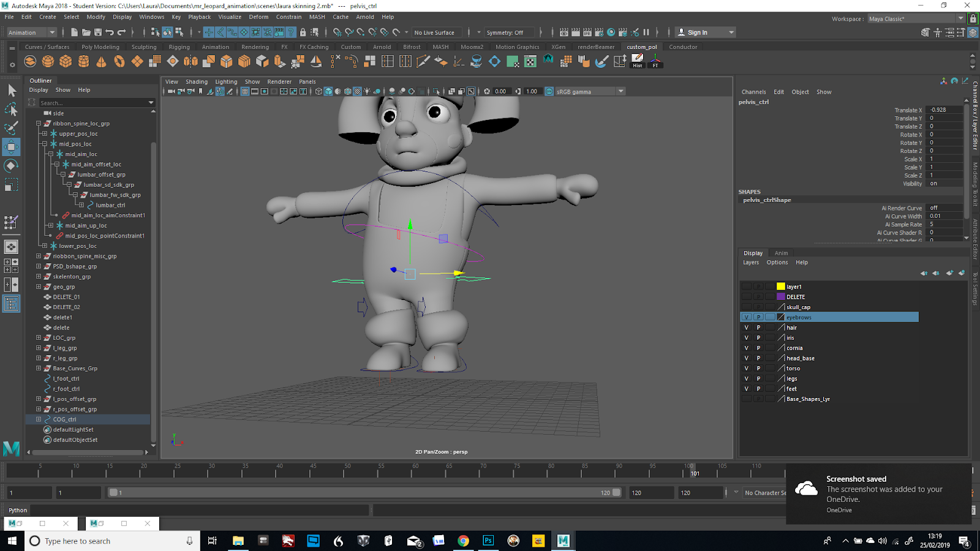Viewport: 980px width, 551px height.
Task: Click the New Scene icon
Action: click(x=75, y=32)
